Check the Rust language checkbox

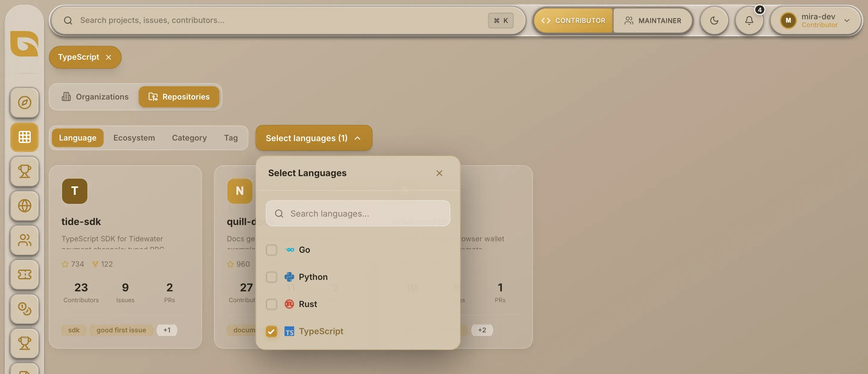tap(271, 304)
